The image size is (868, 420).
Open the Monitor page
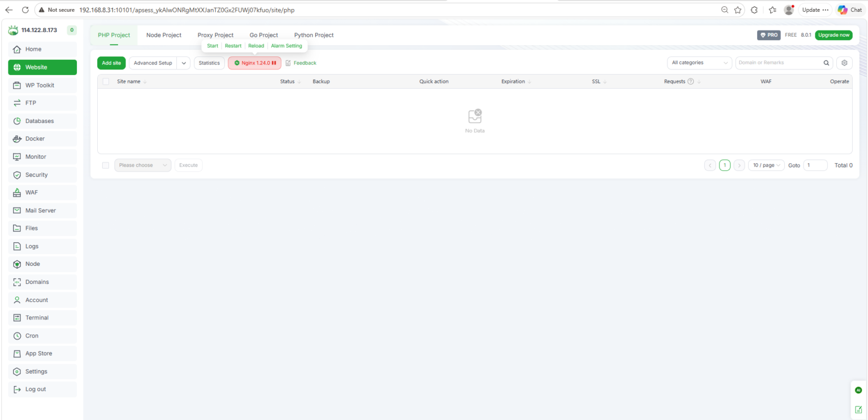42,157
